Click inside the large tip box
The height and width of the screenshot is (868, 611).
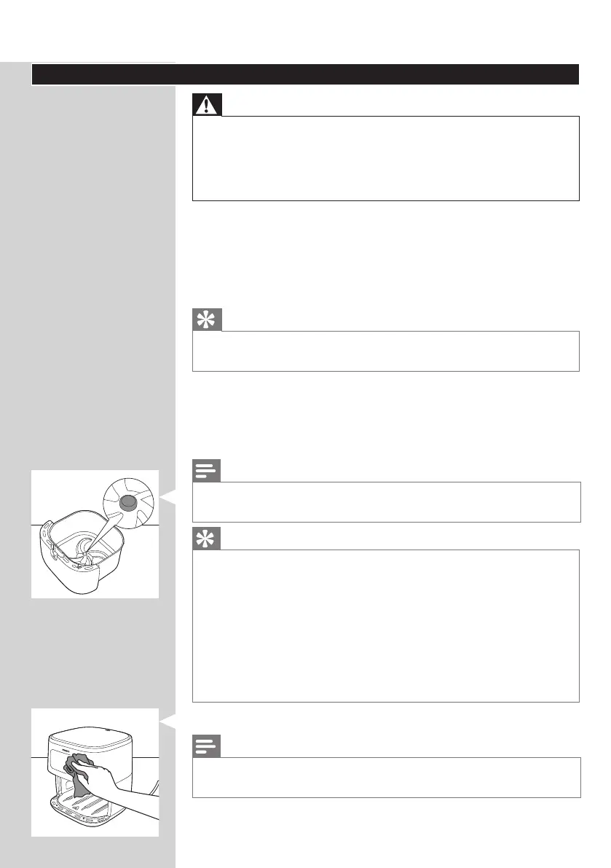click(385, 625)
